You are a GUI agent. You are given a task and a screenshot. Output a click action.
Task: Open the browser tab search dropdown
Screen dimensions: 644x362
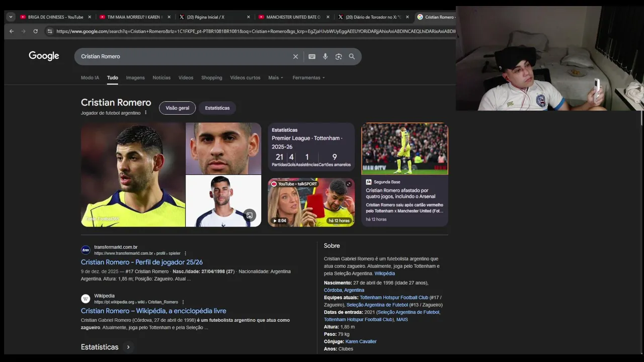11,17
